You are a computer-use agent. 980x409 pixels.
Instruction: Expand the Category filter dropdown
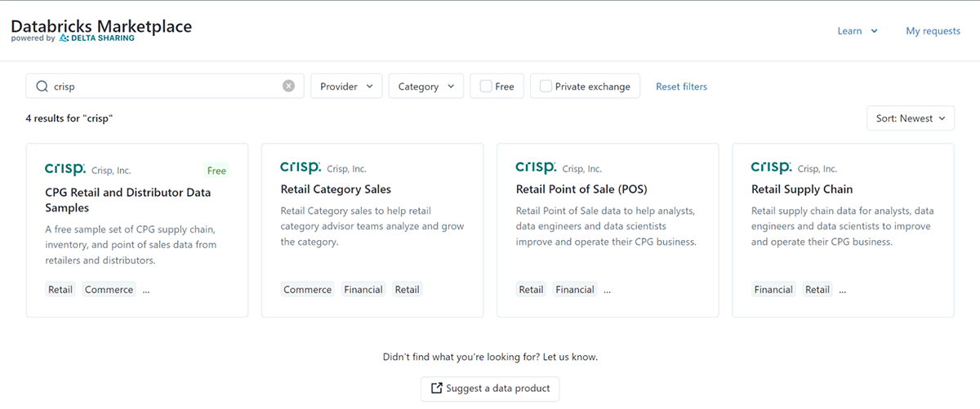coord(425,87)
